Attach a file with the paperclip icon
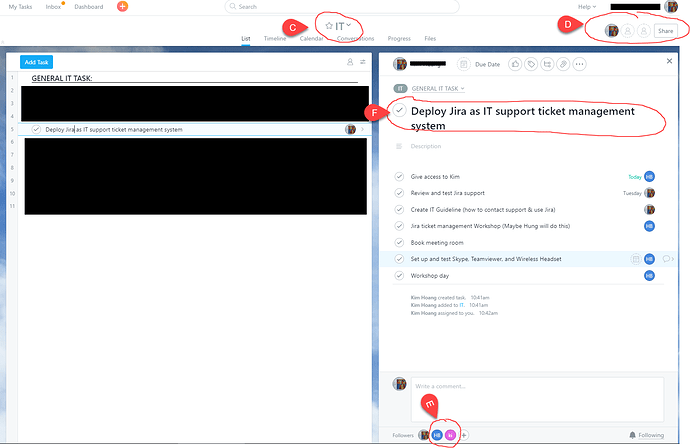Screen dimensions: 690x448 [563, 64]
